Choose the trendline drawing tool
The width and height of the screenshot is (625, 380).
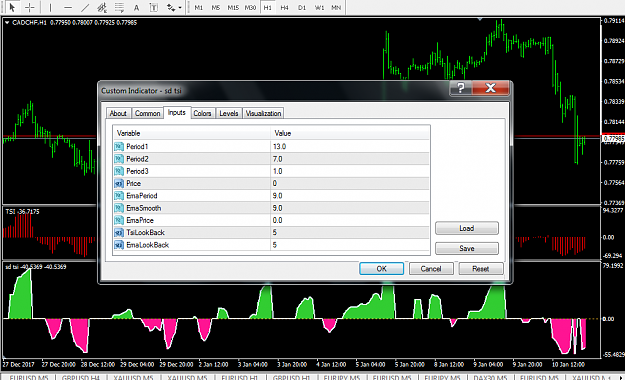(x=85, y=7)
